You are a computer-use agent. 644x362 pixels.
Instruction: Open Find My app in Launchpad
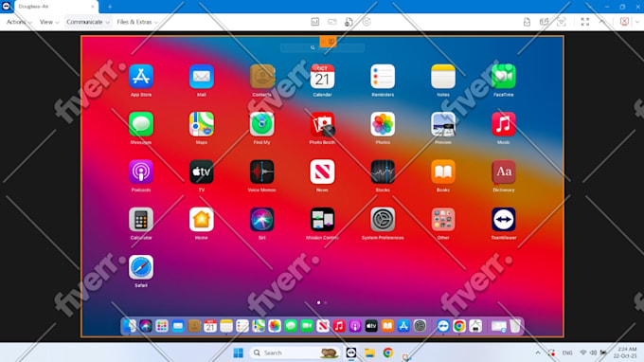pos(261,124)
